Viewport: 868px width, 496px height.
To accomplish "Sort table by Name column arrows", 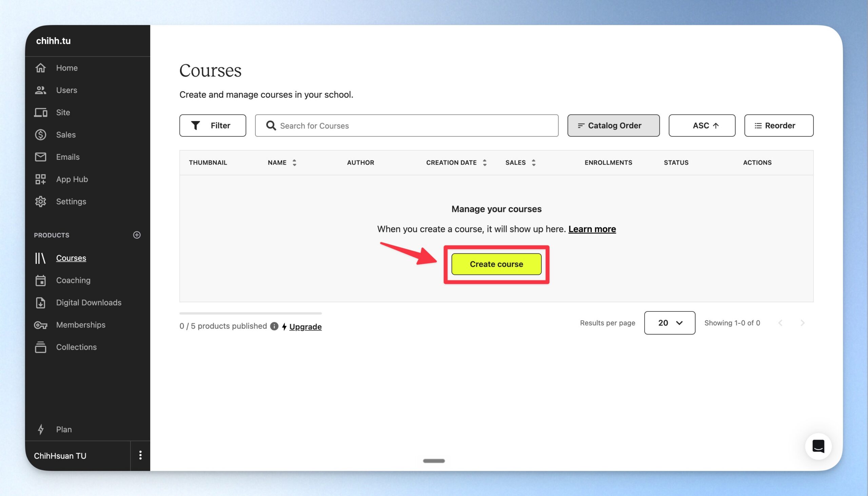I will [x=294, y=163].
